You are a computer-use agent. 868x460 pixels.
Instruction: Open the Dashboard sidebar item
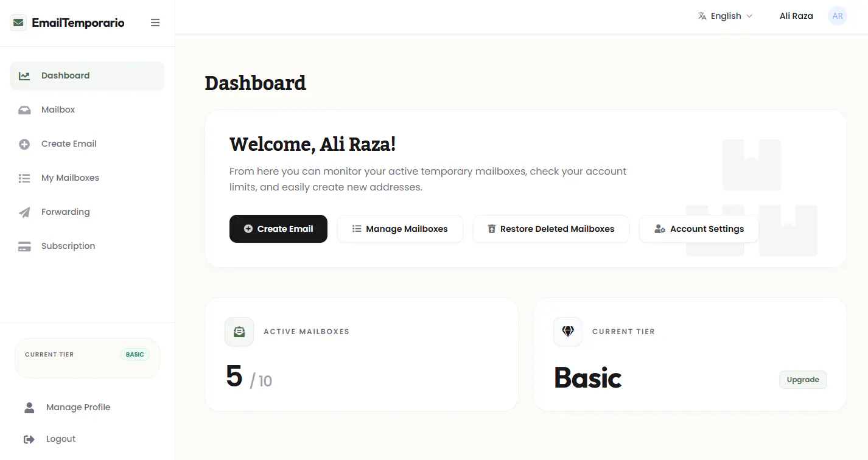coord(87,76)
